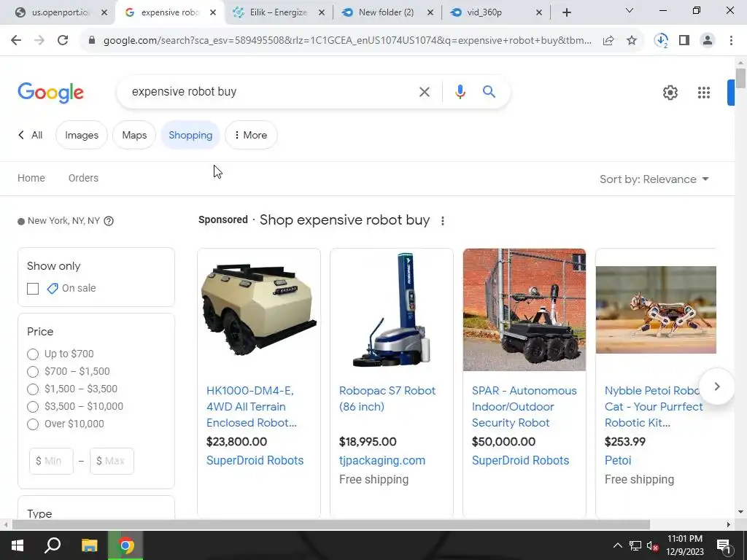Image resolution: width=747 pixels, height=560 pixels.
Task: Reload the current page
Action: (63, 41)
